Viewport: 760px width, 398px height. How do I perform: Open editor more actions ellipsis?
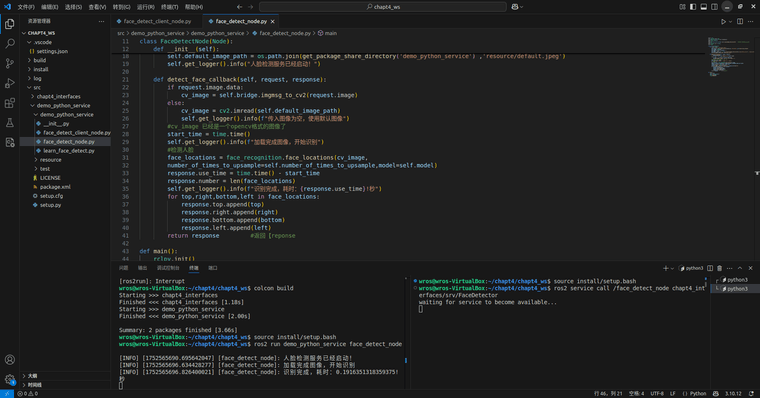[751, 21]
